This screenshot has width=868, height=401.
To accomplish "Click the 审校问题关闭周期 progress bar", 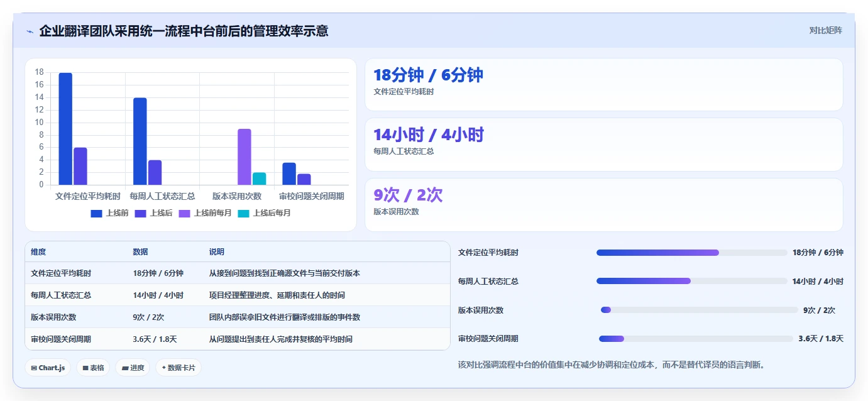I will pyautogui.click(x=696, y=339).
